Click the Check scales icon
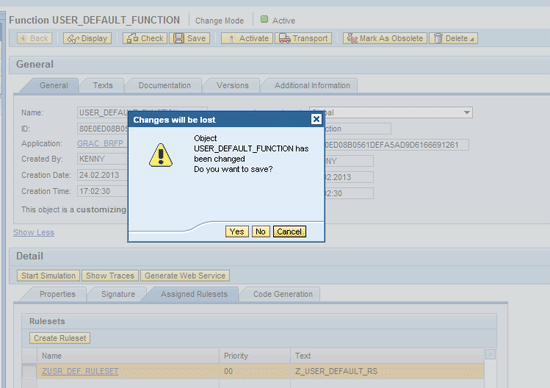 pyautogui.click(x=133, y=38)
